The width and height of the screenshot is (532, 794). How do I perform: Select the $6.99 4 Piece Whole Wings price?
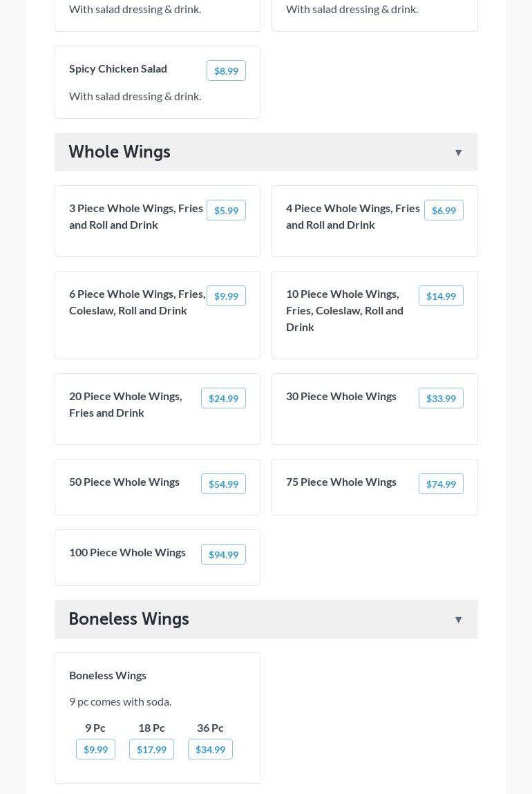[444, 210]
